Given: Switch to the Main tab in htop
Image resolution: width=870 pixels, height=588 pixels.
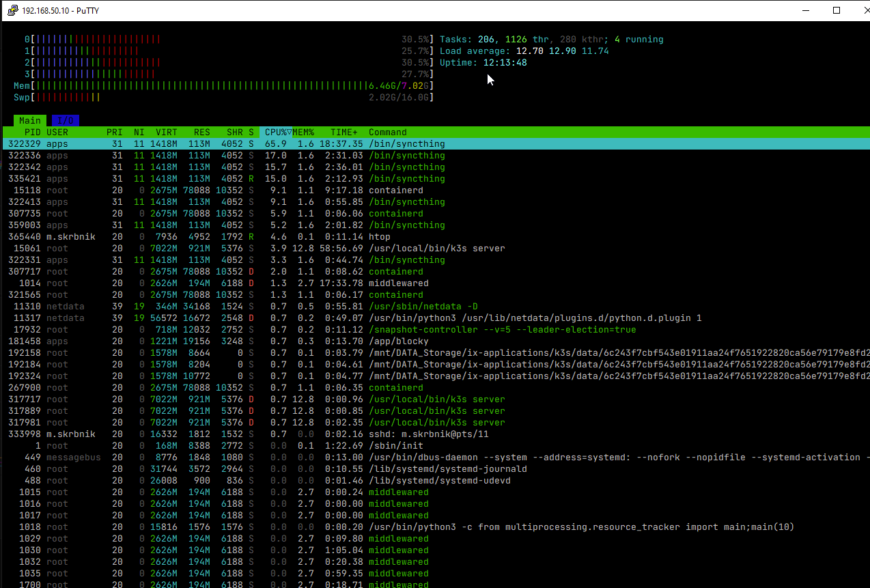Looking at the screenshot, I should (30, 121).
